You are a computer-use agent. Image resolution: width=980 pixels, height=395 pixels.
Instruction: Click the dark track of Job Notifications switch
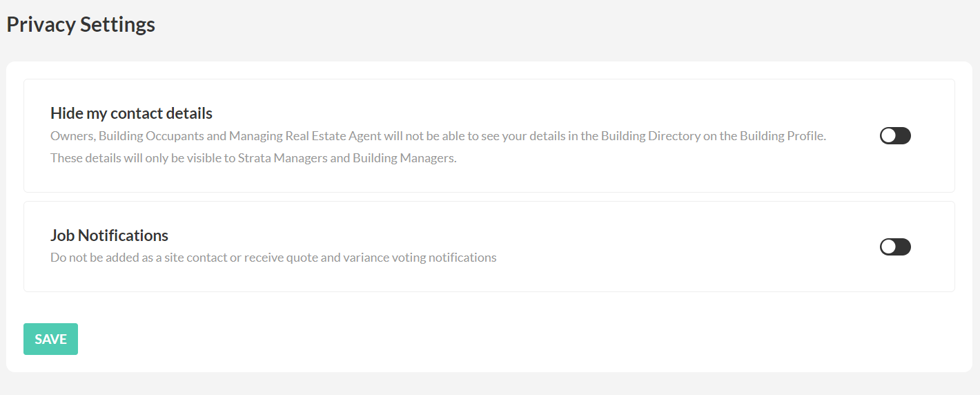click(903, 247)
